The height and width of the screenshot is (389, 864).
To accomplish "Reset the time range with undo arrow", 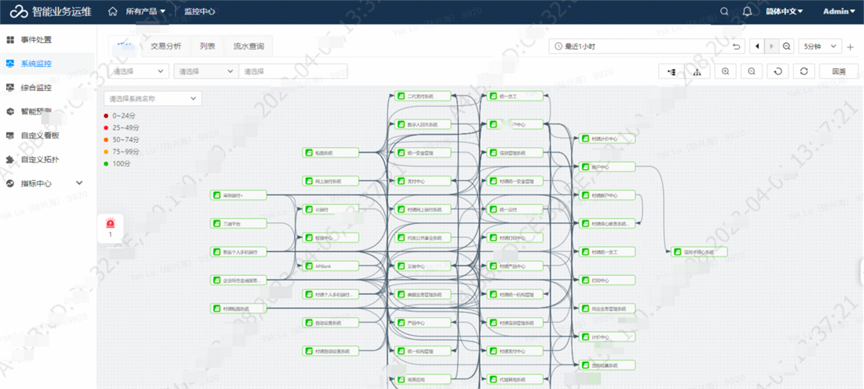I will pyautogui.click(x=737, y=46).
